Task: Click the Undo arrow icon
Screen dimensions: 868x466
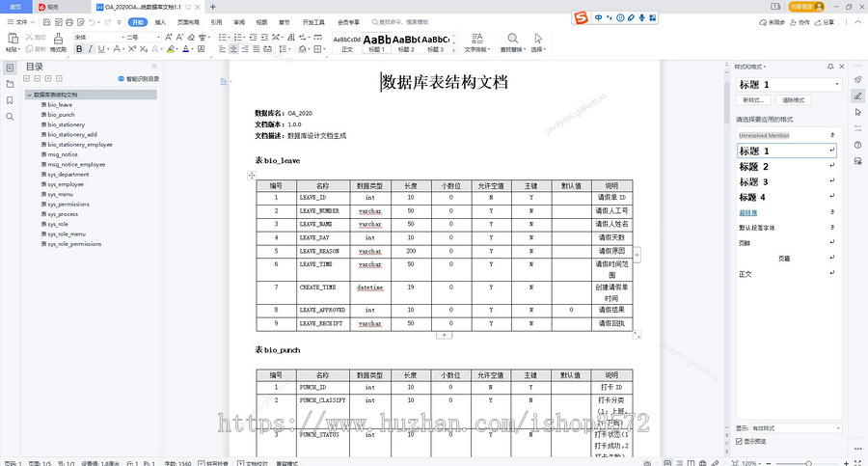Action: [x=92, y=22]
